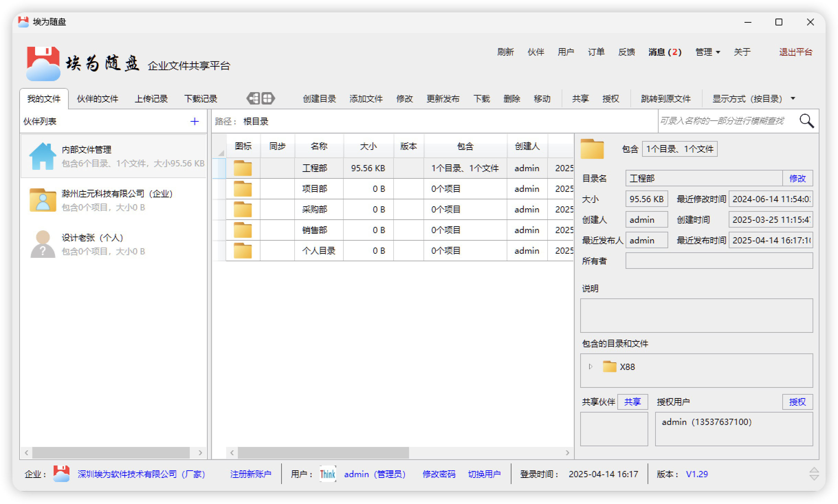Click the Think user avatar in status bar
Image resolution: width=838 pixels, height=504 pixels.
tap(328, 474)
